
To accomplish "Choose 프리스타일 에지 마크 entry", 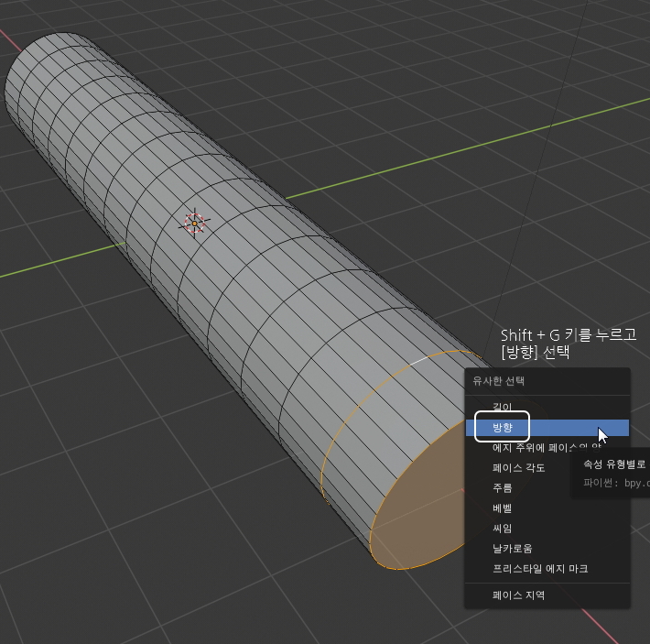I will pyautogui.click(x=547, y=569).
